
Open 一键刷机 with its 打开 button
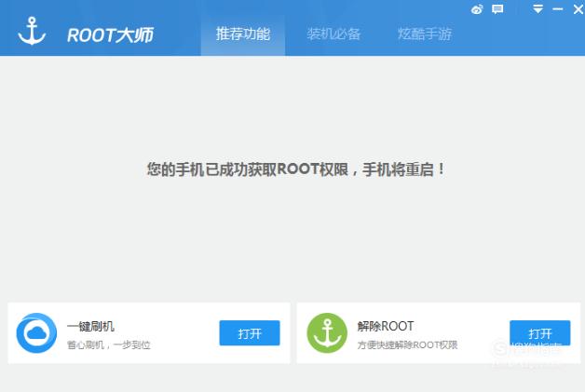(250, 333)
